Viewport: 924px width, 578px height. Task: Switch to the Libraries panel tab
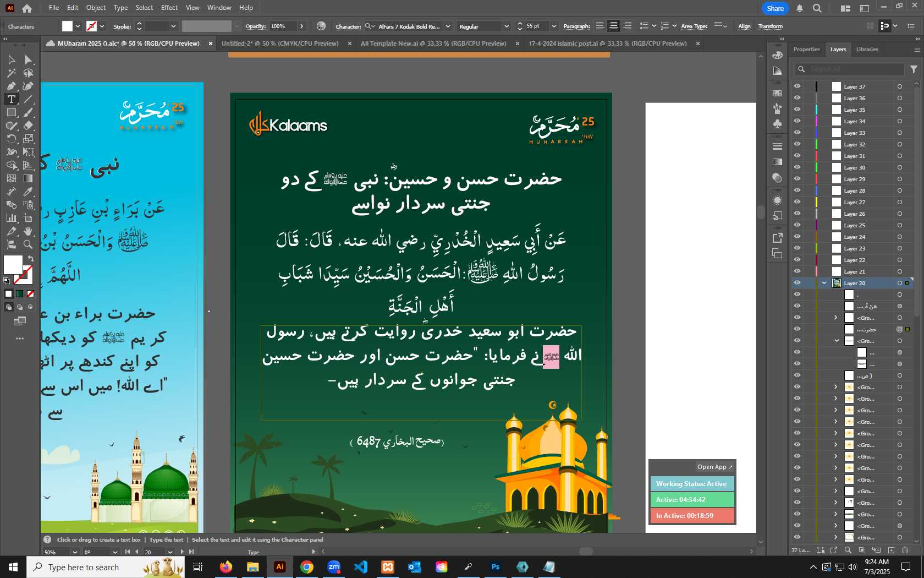point(867,50)
